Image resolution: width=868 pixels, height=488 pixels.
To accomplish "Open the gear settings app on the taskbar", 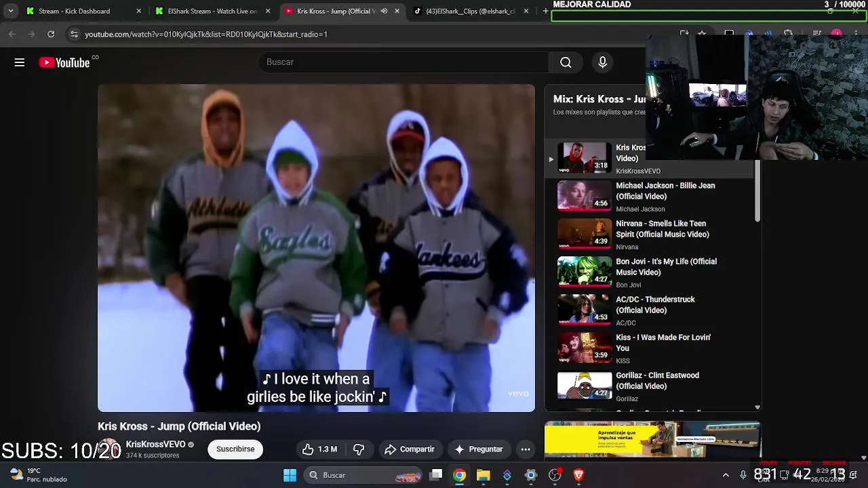I will coord(531,475).
